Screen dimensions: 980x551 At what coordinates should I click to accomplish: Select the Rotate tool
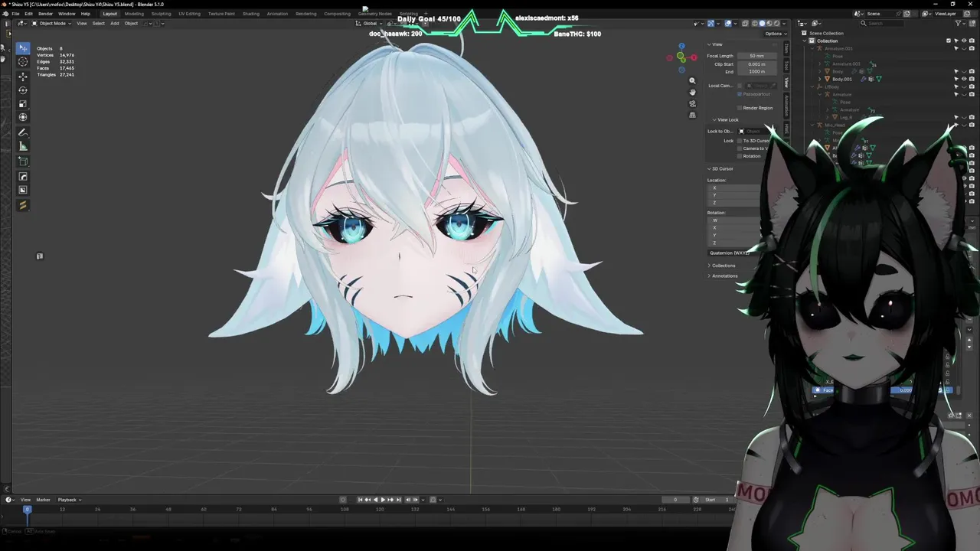pos(23,90)
